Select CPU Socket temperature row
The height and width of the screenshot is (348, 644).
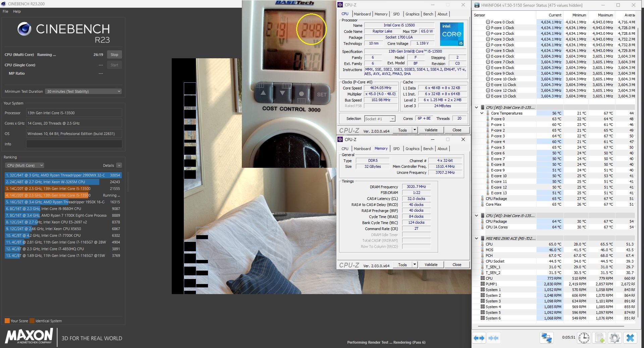point(554,261)
